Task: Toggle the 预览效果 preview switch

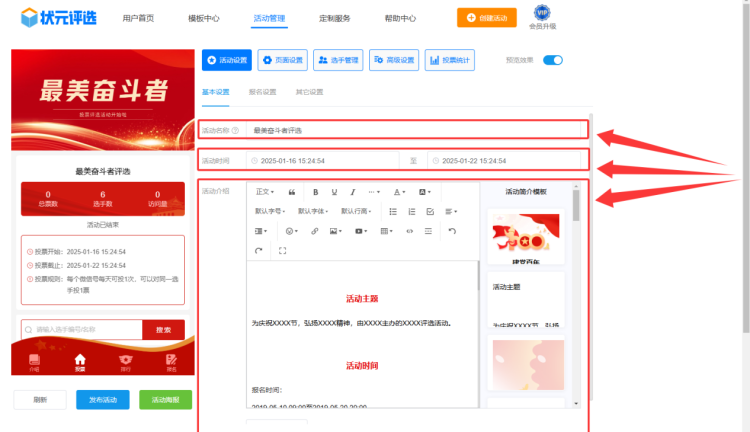Action: tap(553, 60)
